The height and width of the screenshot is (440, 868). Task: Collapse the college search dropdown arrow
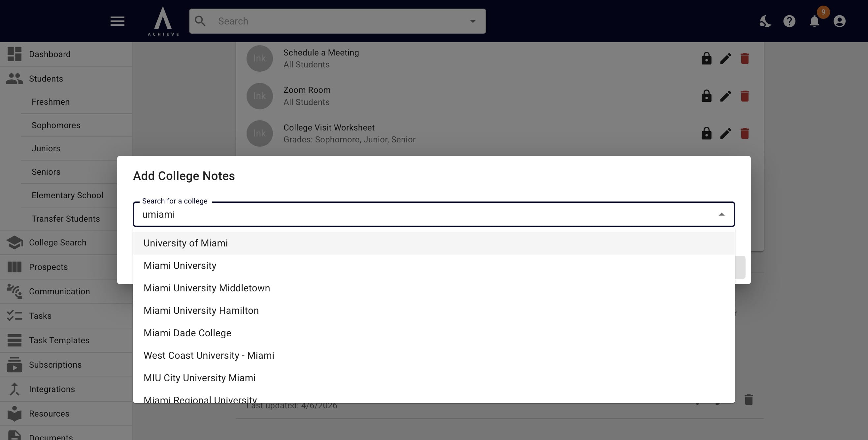click(x=721, y=214)
